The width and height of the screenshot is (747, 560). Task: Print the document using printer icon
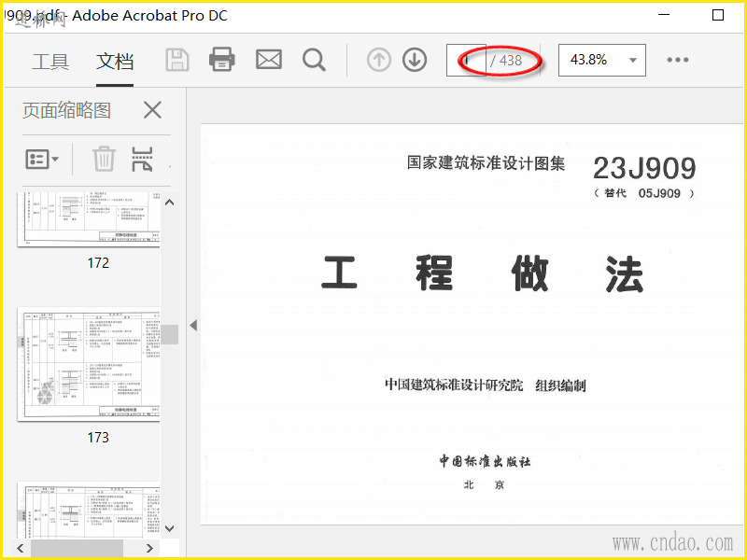[x=222, y=60]
